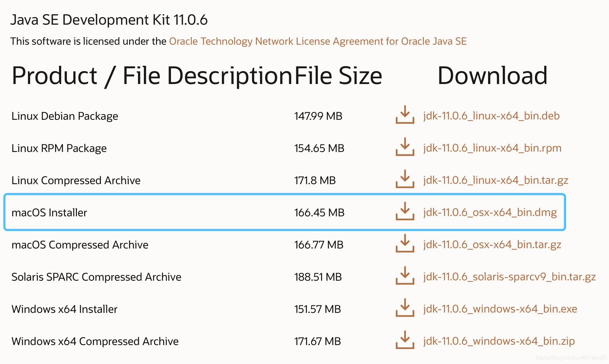Select the Linux Debian Package label

(65, 116)
